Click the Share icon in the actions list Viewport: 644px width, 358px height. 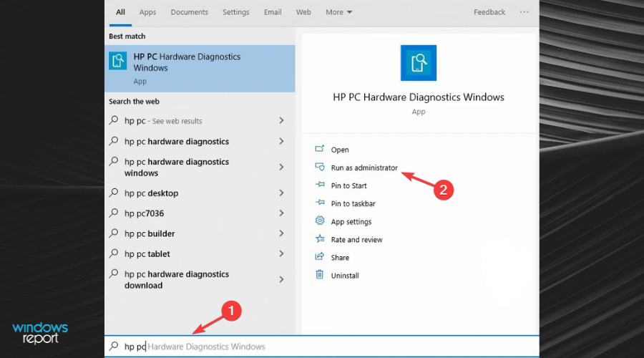(x=320, y=257)
